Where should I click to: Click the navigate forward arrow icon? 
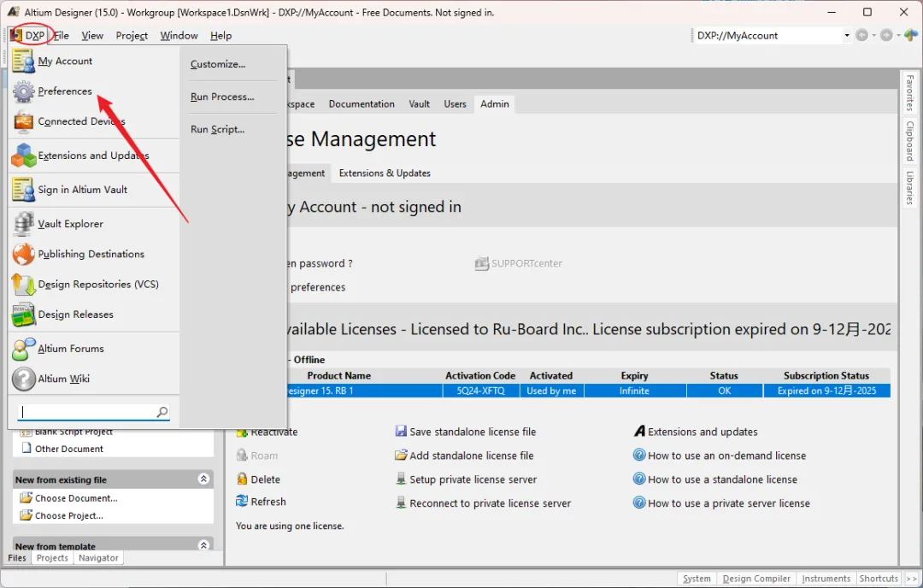point(886,35)
